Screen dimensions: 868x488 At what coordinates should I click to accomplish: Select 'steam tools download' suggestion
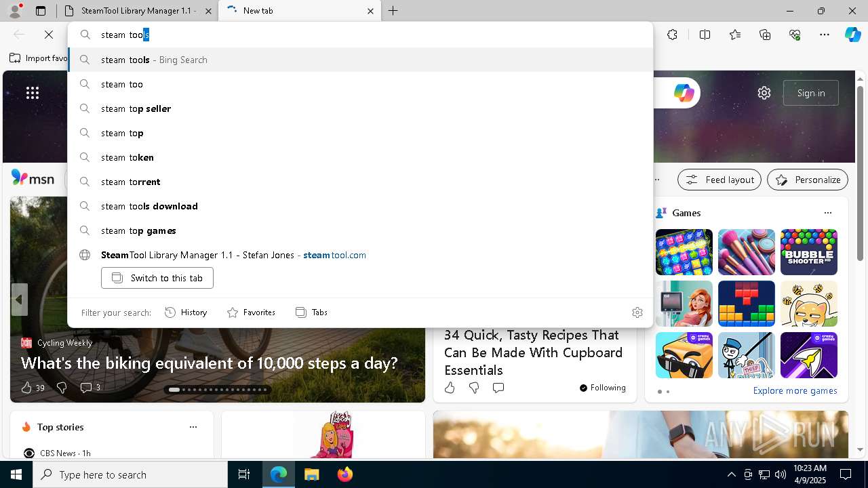pos(360,206)
